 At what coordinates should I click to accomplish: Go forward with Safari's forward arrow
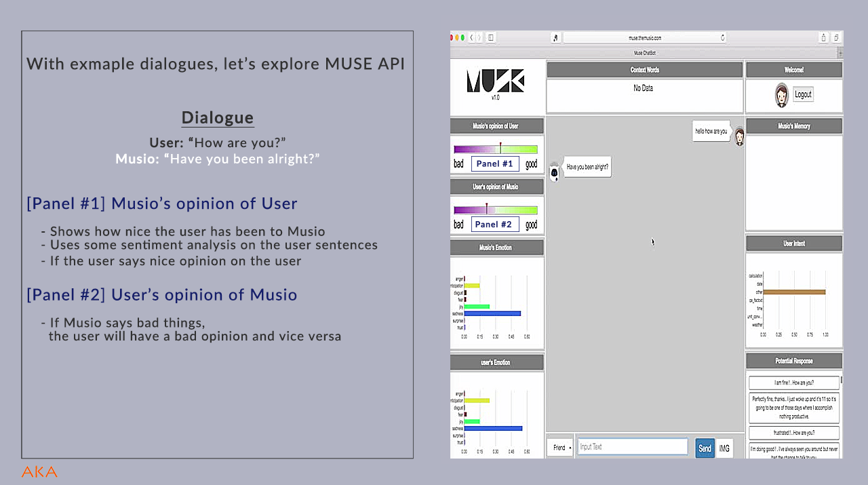pos(479,38)
